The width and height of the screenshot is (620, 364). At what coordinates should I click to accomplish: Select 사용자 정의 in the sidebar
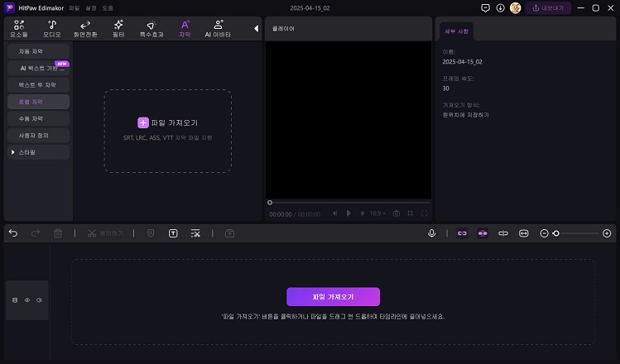tap(38, 136)
